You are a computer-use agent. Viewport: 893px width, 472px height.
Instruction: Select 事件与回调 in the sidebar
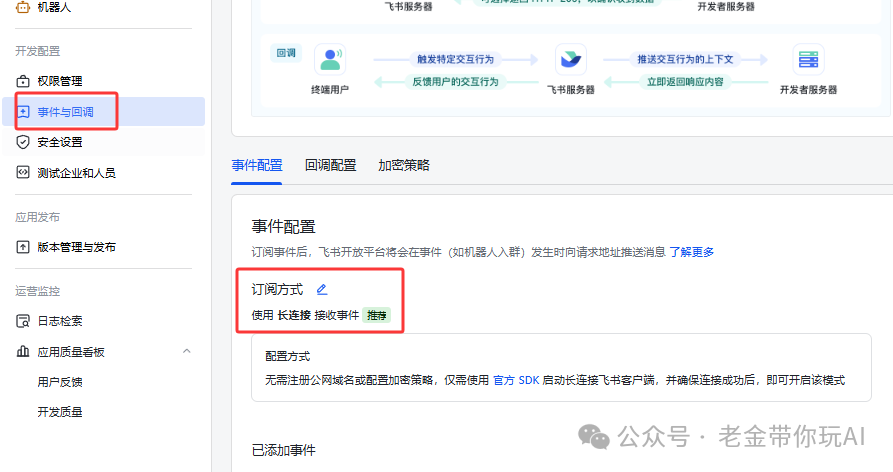coord(103,112)
